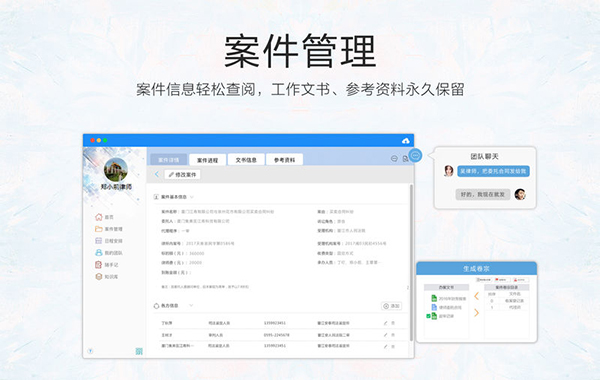
Task: Switch to the 文书信息 tab
Action: (x=246, y=160)
